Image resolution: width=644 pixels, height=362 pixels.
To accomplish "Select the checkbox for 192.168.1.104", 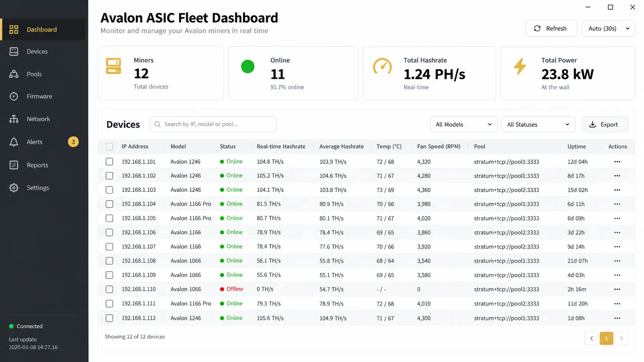I will pos(109,204).
